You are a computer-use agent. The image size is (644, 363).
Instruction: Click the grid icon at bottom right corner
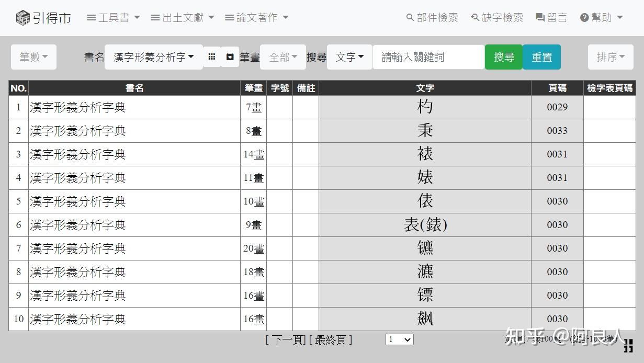tap(628, 345)
